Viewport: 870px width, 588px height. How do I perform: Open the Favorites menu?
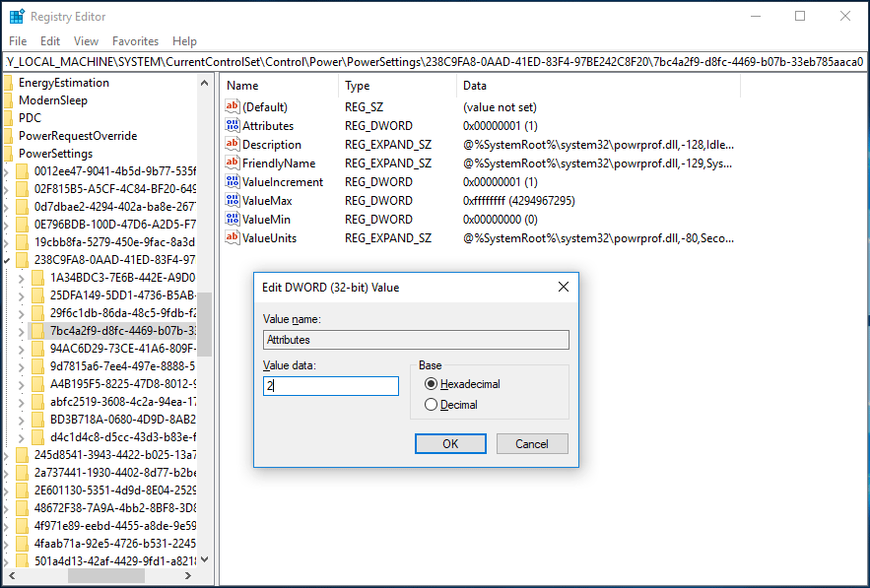(x=135, y=41)
